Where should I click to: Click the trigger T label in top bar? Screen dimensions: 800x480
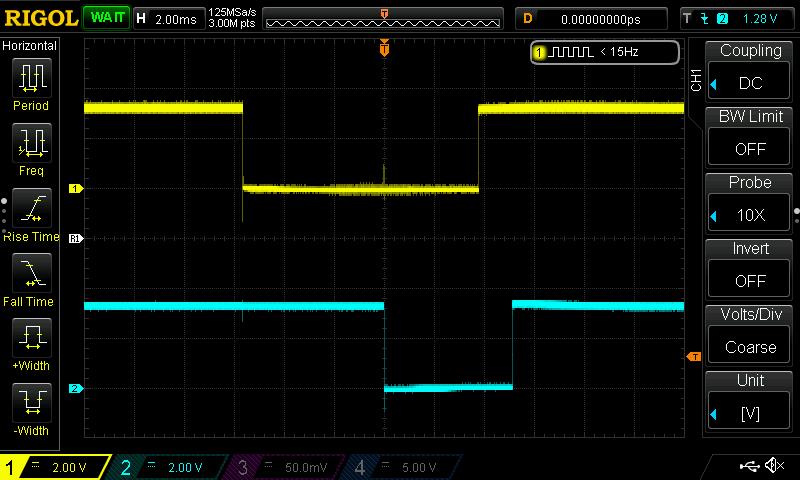(687, 19)
